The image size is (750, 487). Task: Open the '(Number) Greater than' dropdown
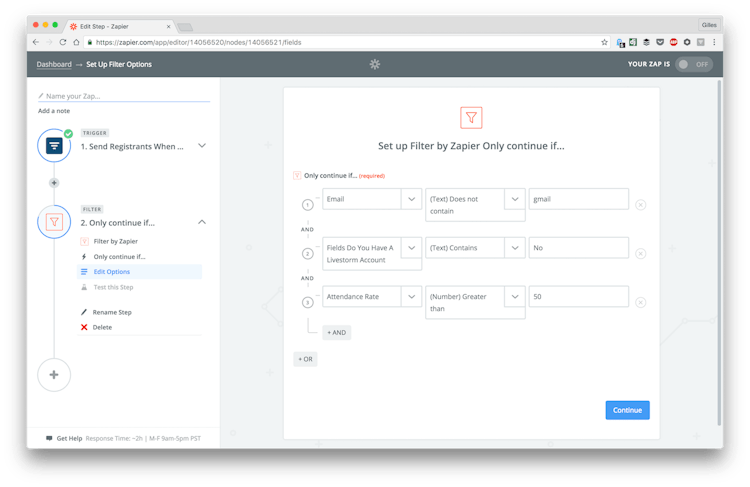pyautogui.click(x=514, y=296)
